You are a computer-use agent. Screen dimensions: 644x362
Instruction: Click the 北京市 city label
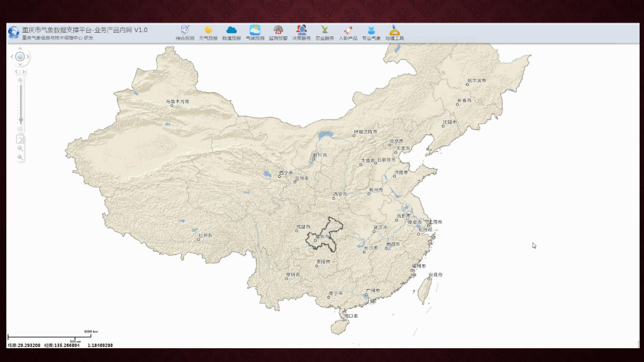[396, 141]
